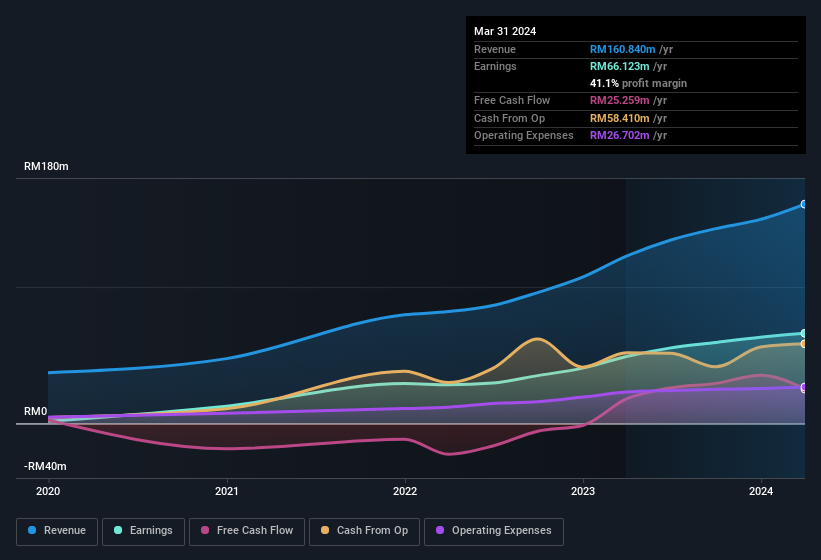Click the Earnings line endpoint marker
This screenshot has width=821, height=560.
(803, 333)
